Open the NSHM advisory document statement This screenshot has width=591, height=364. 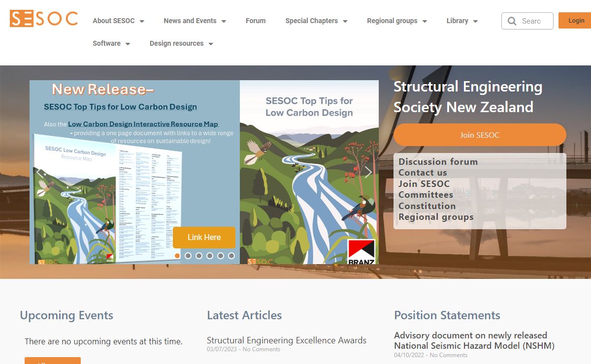click(474, 341)
